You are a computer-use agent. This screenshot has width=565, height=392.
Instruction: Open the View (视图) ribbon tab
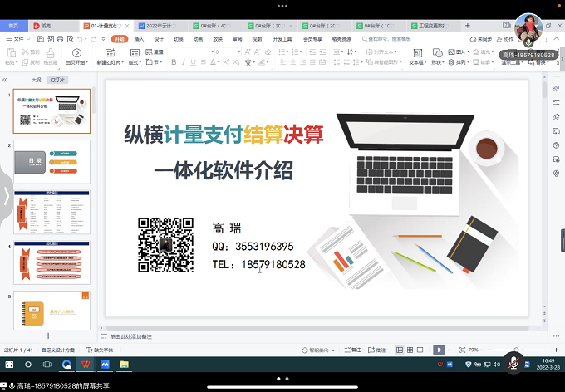(257, 39)
